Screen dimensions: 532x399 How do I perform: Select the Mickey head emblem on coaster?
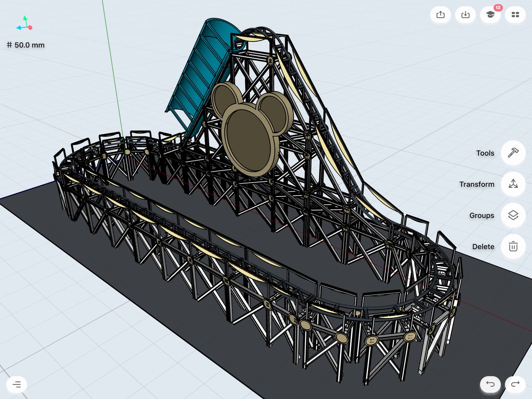tap(252, 129)
